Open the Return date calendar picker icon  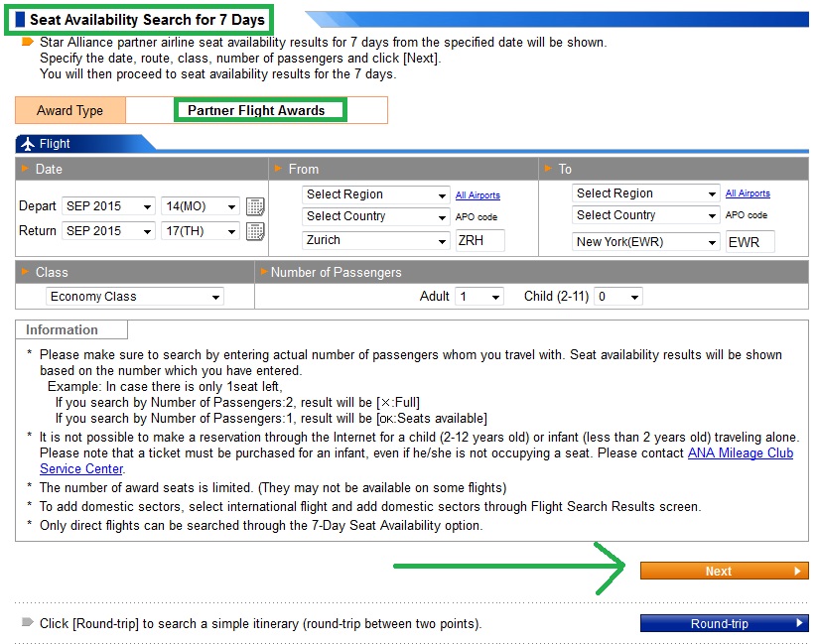255,231
